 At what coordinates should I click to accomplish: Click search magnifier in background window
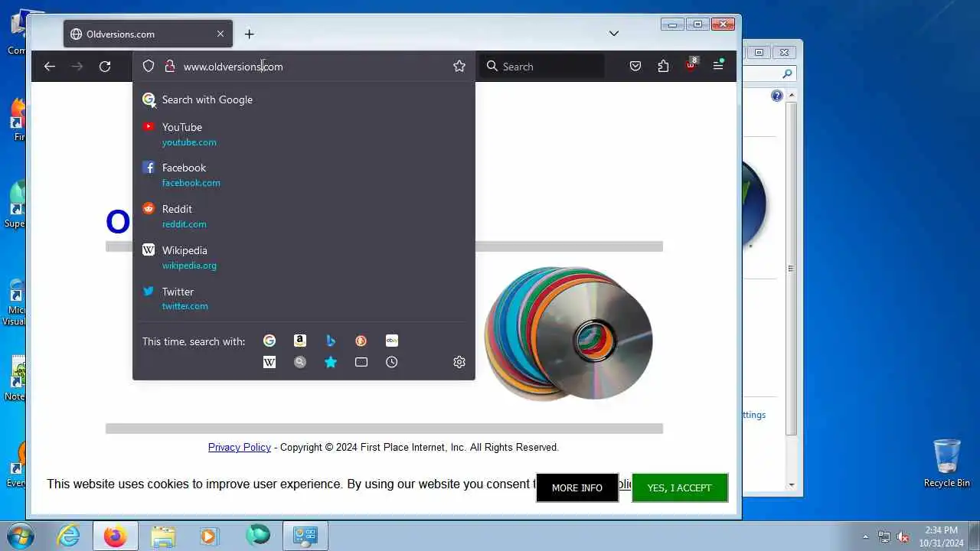point(788,74)
